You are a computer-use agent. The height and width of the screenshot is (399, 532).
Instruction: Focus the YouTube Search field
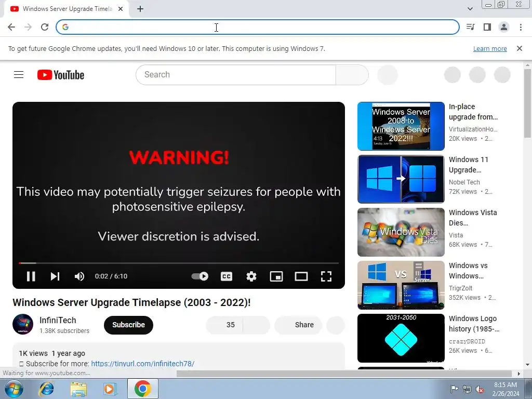click(x=236, y=75)
